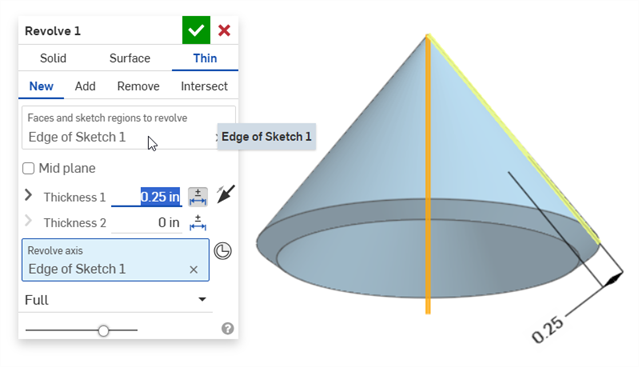Flip thickness direction with the arrow icon
Viewport: 639px width, 367px height.
[225, 194]
